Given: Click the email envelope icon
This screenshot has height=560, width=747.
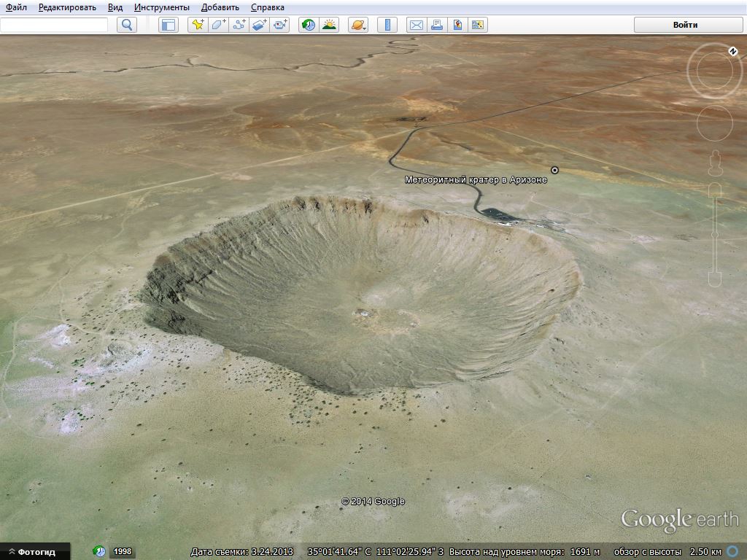Looking at the screenshot, I should click(x=417, y=25).
